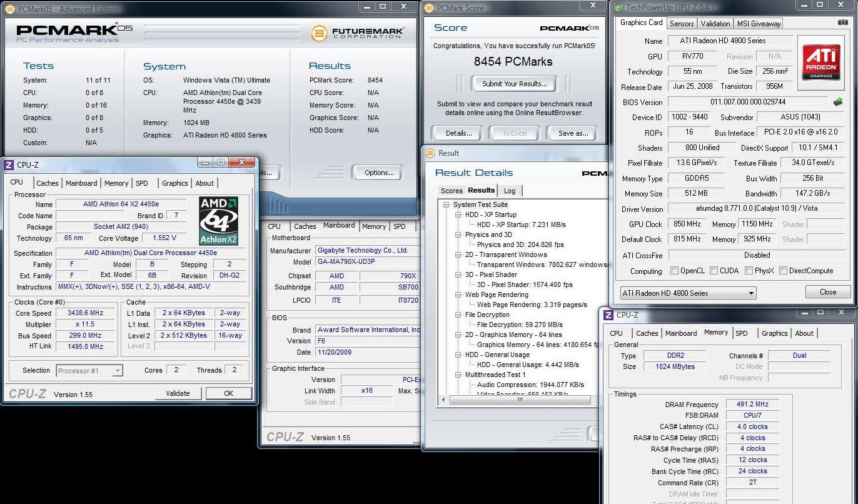The image size is (858, 504).
Task: Click the PCMark05 main window title icon
Action: [9, 9]
